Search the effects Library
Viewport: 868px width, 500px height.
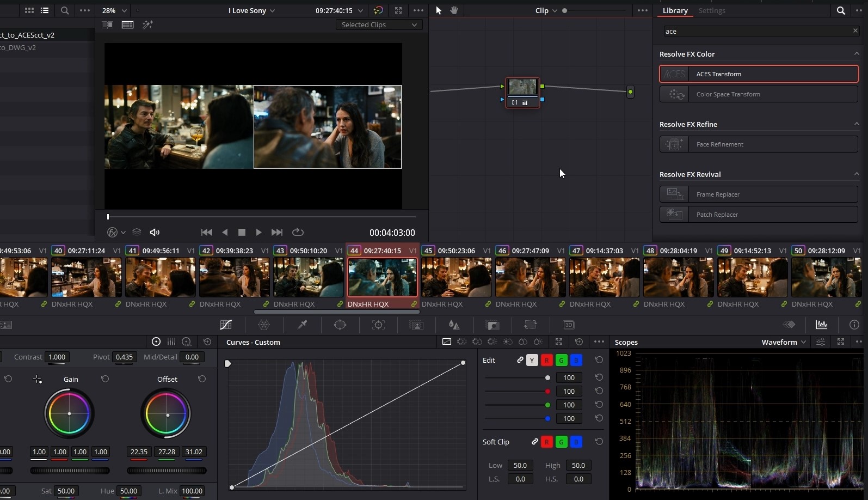pyautogui.click(x=841, y=10)
